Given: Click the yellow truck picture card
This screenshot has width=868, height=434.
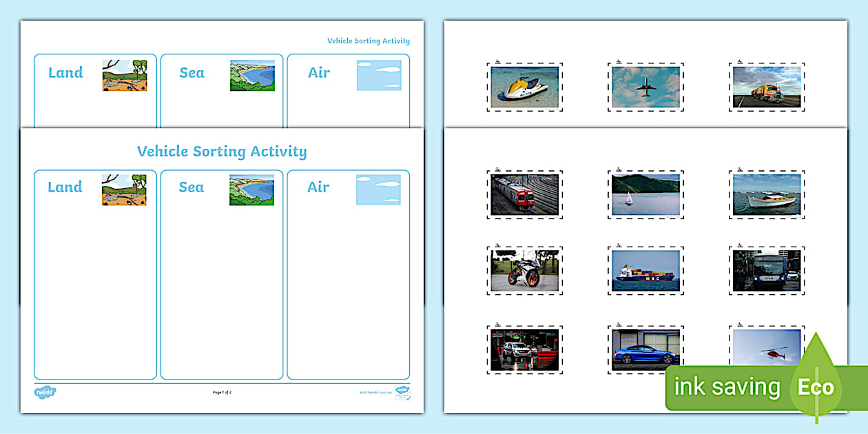Looking at the screenshot, I should click(x=766, y=87).
